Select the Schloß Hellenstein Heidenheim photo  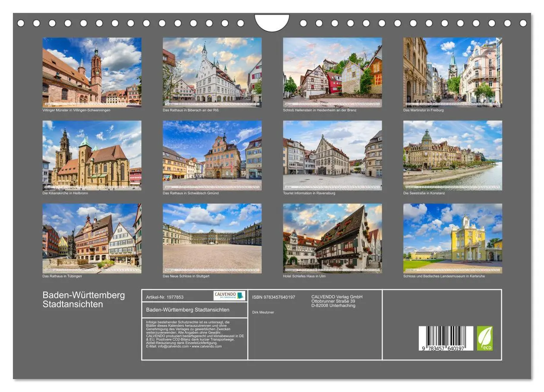point(332,72)
